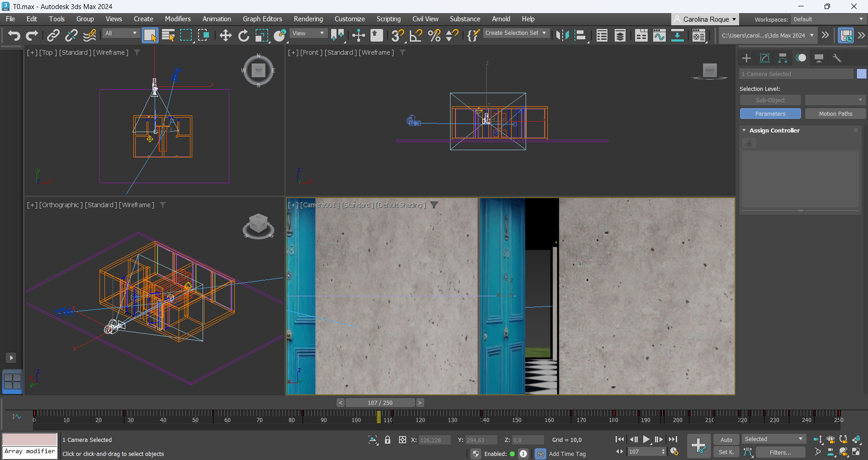868x460 pixels.
Task: Open the All selection filter dropdown
Action: pos(121,33)
